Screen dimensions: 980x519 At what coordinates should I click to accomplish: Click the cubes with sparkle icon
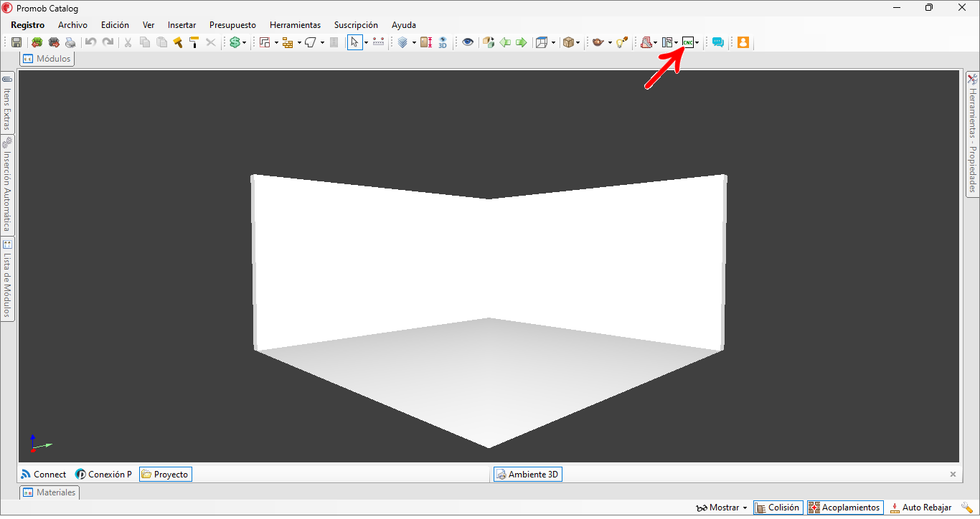click(489, 42)
